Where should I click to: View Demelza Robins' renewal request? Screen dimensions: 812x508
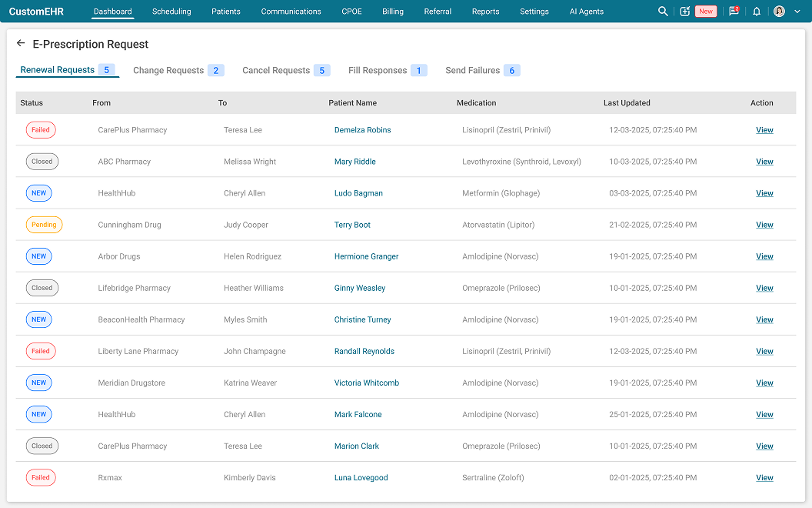pyautogui.click(x=764, y=130)
